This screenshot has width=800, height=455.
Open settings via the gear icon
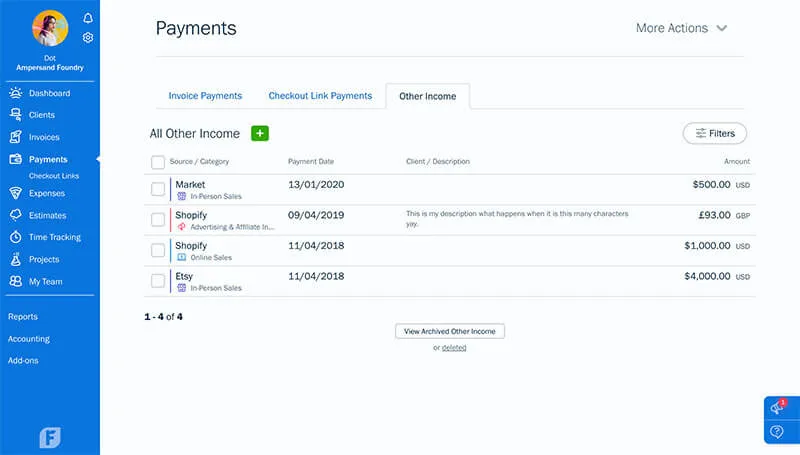tap(88, 38)
